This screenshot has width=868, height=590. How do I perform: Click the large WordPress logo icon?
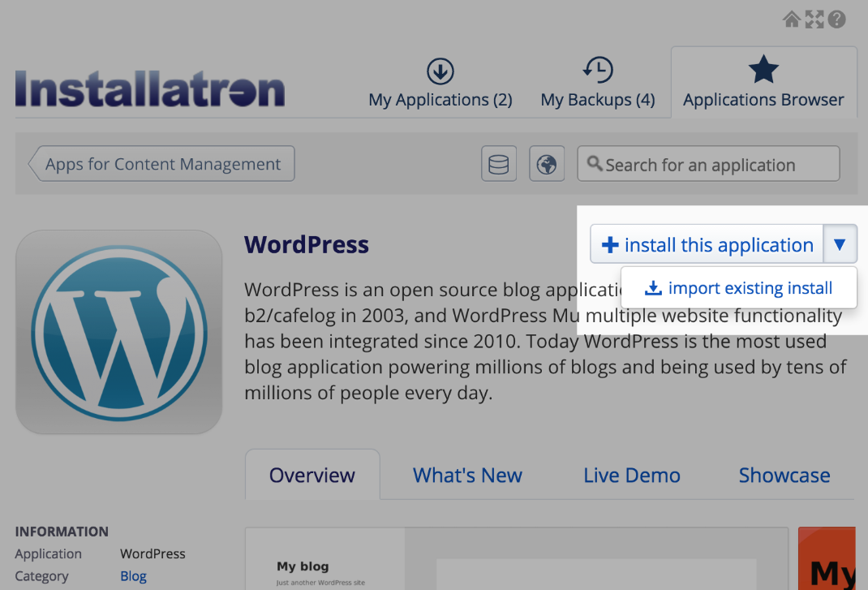(118, 332)
